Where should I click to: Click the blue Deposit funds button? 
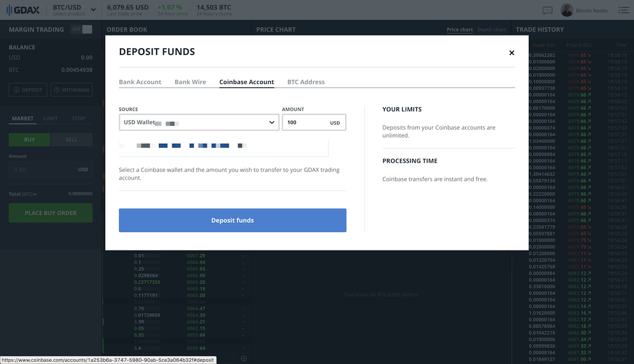232,220
